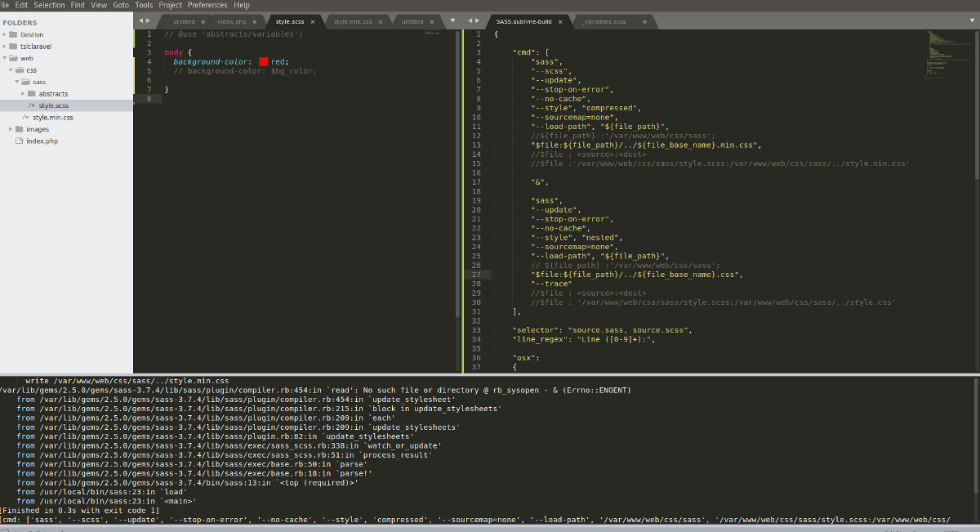
Task: Click the "selector" line in build file
Action: click(602, 330)
